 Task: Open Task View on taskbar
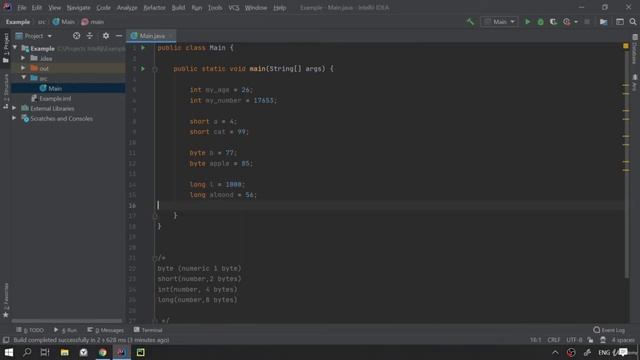coord(45,352)
